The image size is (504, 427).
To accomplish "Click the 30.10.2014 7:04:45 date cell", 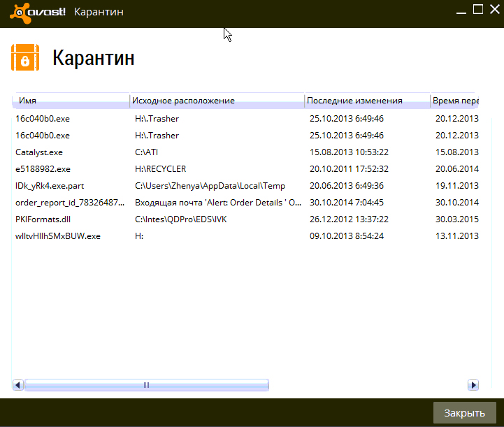I will click(x=347, y=203).
